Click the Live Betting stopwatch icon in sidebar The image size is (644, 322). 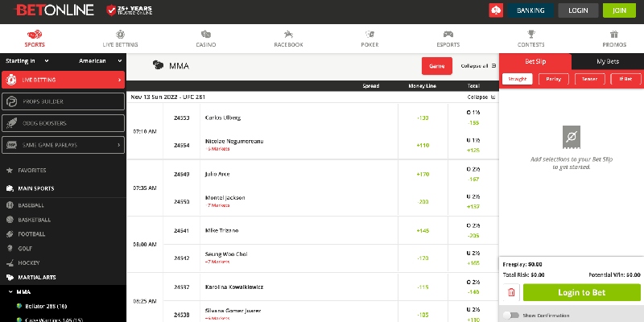pos(11,80)
